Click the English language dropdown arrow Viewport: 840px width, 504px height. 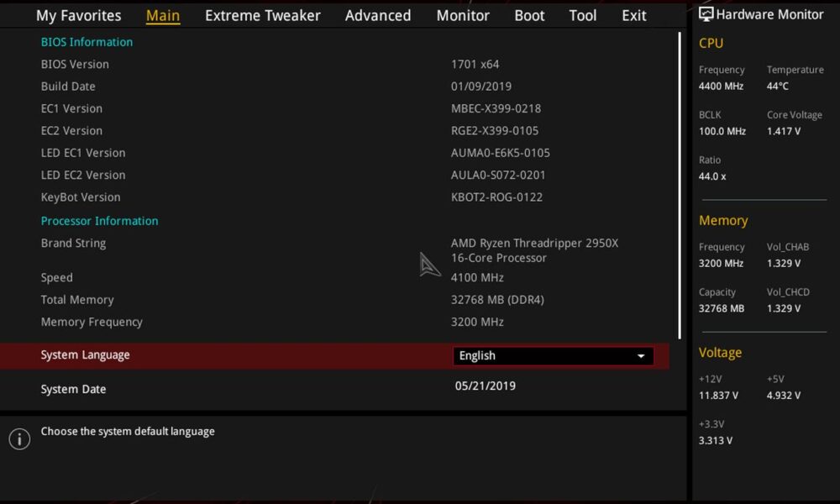point(641,355)
